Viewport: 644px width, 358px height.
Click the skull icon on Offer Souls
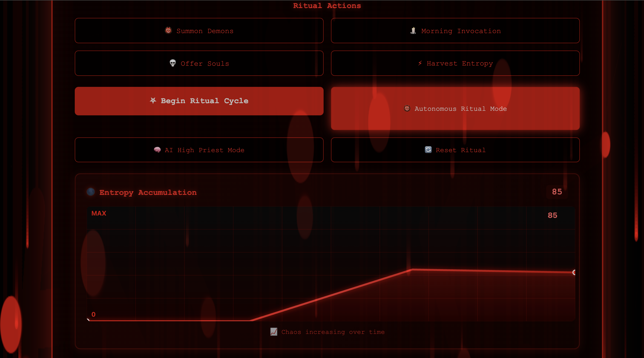[x=172, y=63]
